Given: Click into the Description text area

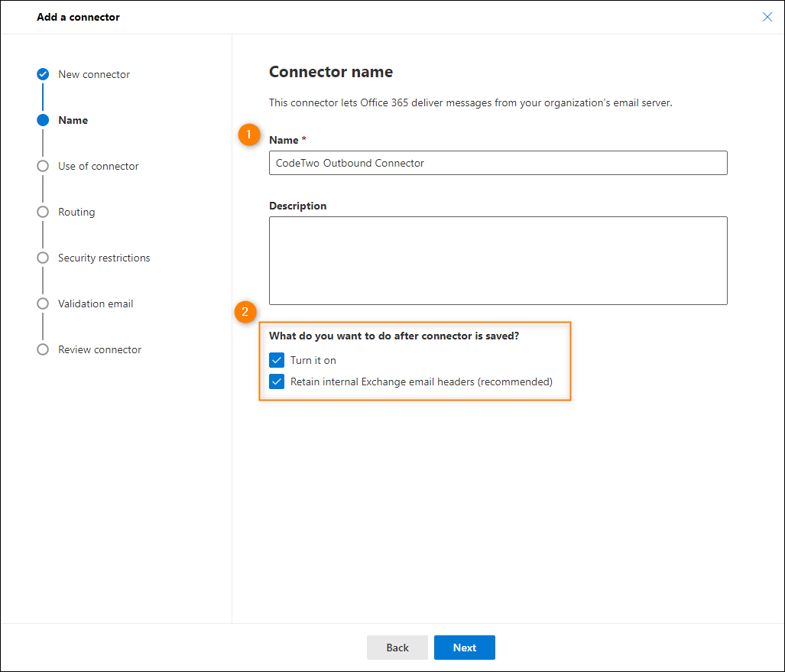Looking at the screenshot, I should (x=498, y=261).
